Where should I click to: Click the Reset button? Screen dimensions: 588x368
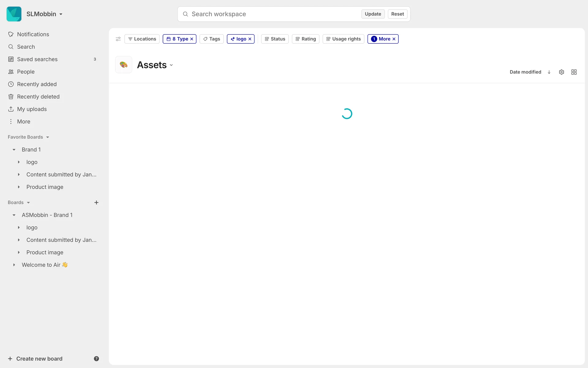(397, 14)
